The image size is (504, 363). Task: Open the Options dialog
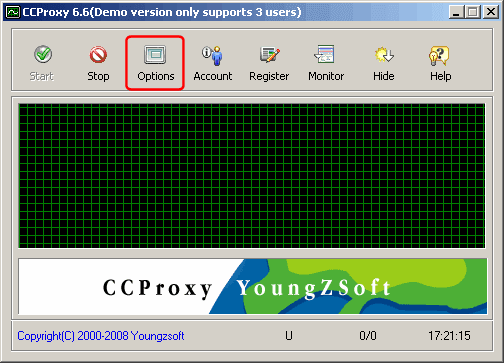(155, 63)
